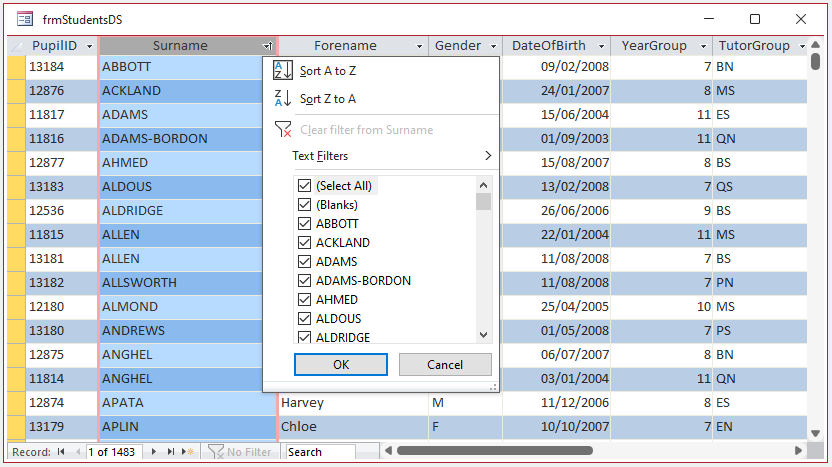The height and width of the screenshot is (467, 832).
Task: Go to last record navigation button
Action: [170, 452]
